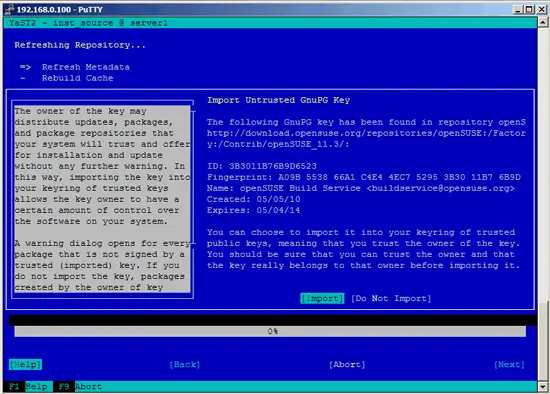
Task: Click the 192.168.0.100 - PuTTY title text
Action: [x=60, y=9]
